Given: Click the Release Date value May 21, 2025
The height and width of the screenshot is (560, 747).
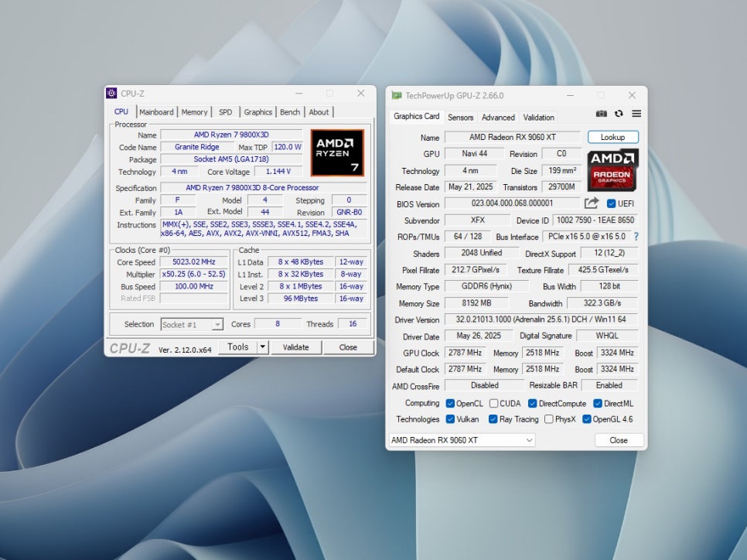Looking at the screenshot, I should click(471, 187).
